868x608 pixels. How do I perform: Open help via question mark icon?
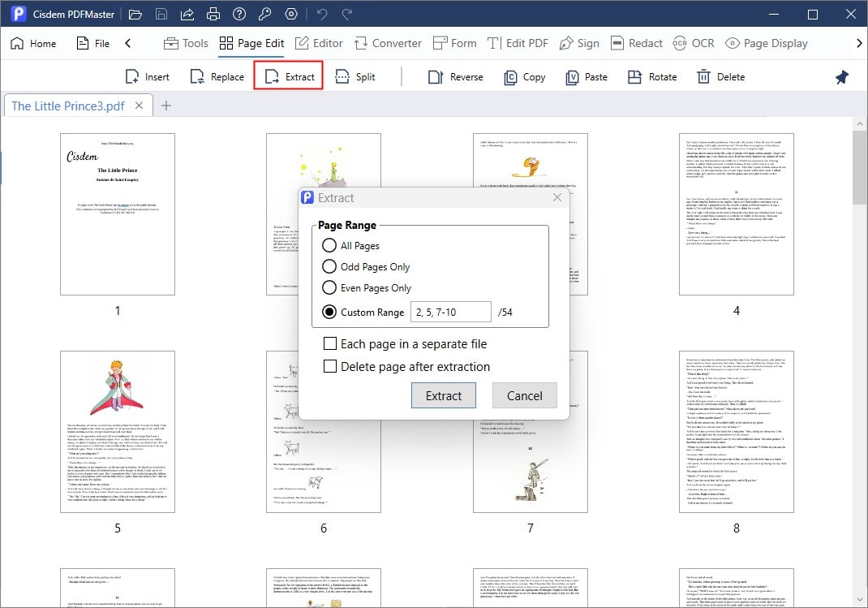coord(239,15)
